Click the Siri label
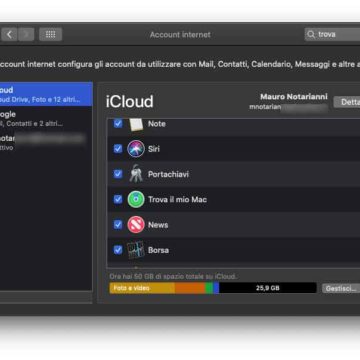The width and height of the screenshot is (360, 360). (154, 149)
